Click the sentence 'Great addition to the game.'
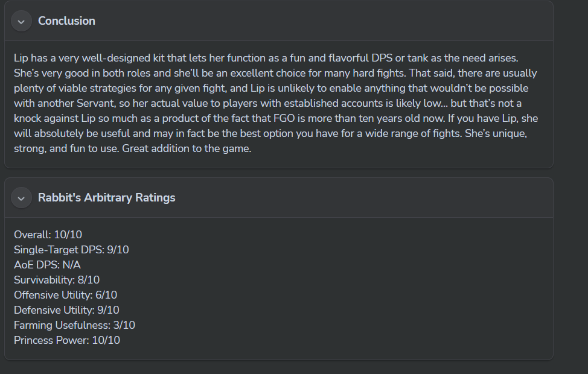 (x=187, y=148)
